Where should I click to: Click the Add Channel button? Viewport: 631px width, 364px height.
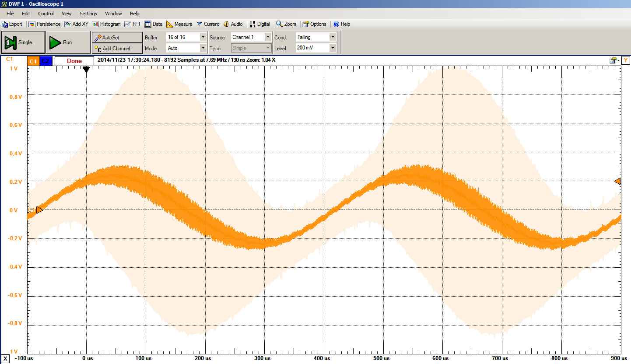coord(117,48)
